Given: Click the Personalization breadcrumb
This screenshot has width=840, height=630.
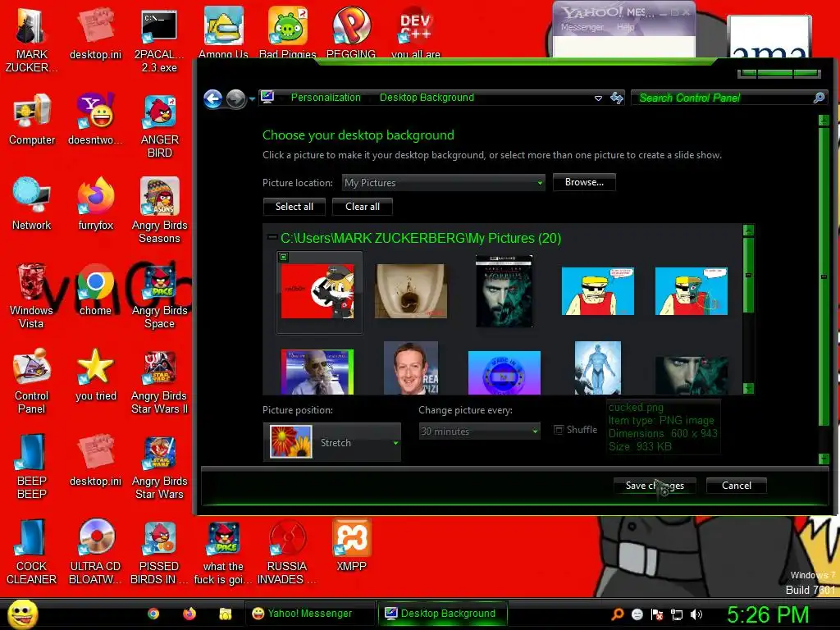Looking at the screenshot, I should click(326, 98).
